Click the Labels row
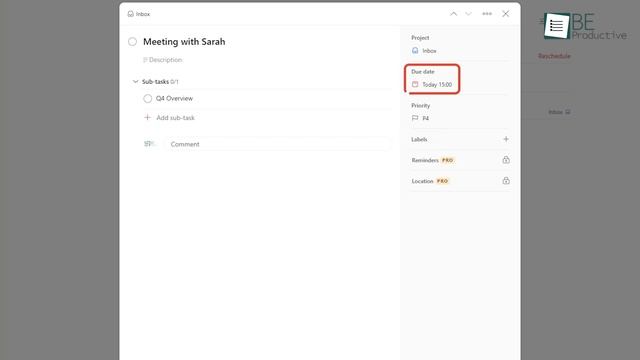This screenshot has height=360, width=640. (x=460, y=139)
